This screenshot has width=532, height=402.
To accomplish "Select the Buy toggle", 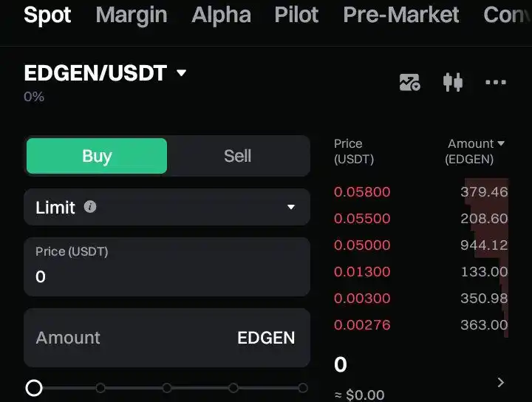I will tap(97, 156).
